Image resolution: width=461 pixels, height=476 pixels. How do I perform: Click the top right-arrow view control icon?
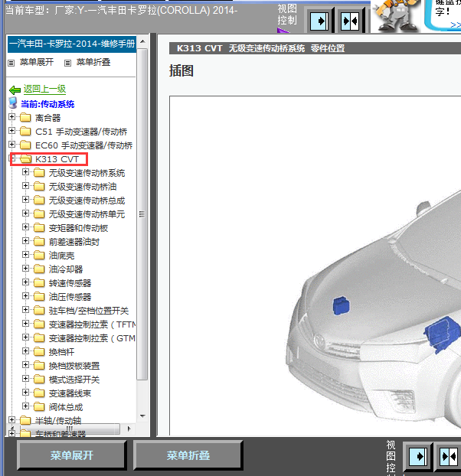tap(319, 21)
